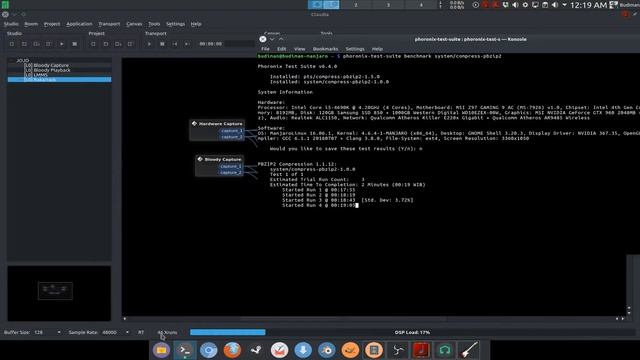Image resolution: width=640 pixels, height=360 pixels.
Task: Toggle the RT realtime indicator
Action: pyautogui.click(x=141, y=332)
